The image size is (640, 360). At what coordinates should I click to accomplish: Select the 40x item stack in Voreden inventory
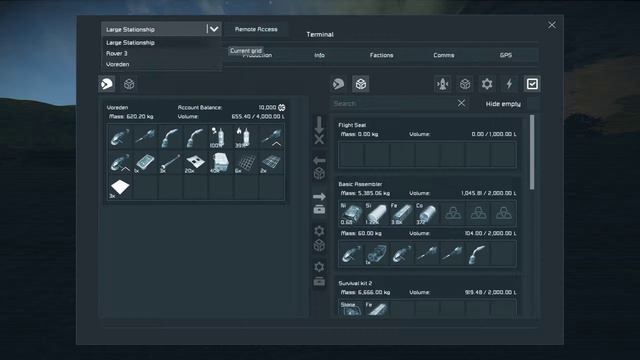[221, 162]
